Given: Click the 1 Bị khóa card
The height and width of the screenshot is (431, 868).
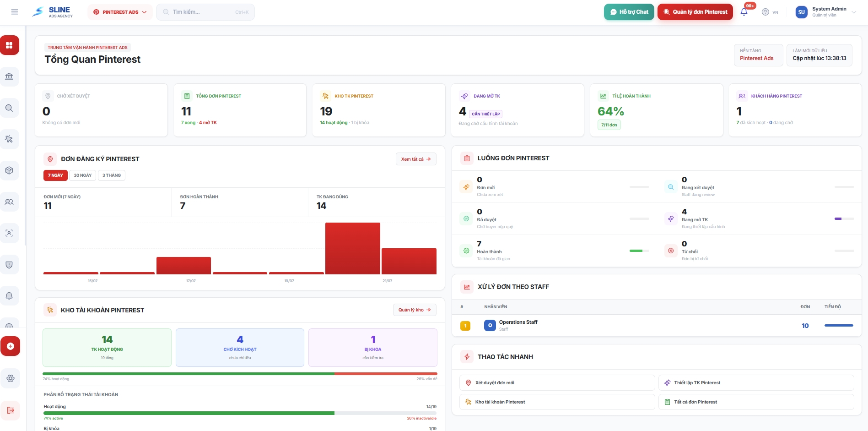Looking at the screenshot, I should [373, 348].
